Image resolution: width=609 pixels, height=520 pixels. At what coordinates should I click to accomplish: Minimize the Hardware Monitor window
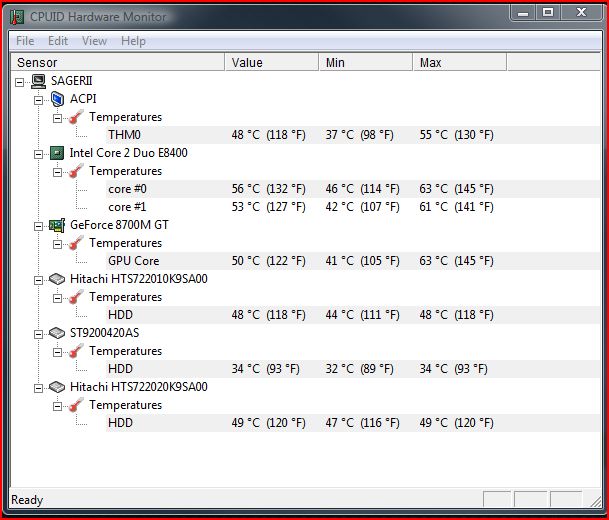point(523,13)
